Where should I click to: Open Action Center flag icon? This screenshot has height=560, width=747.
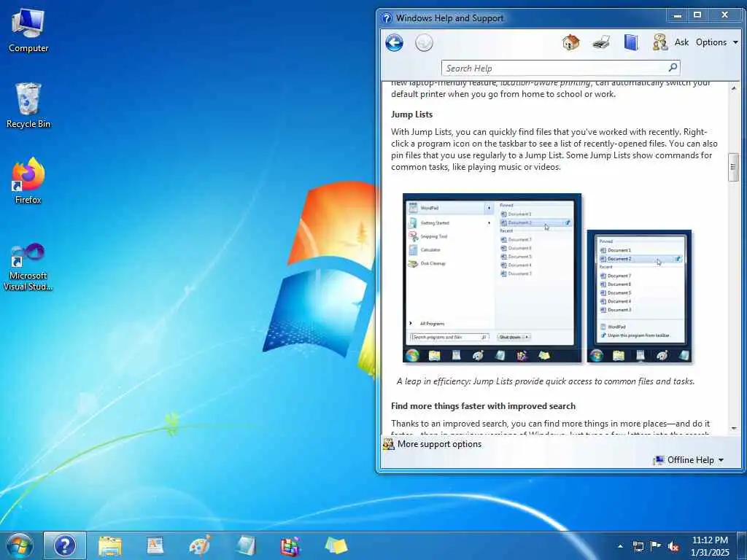coord(656,545)
